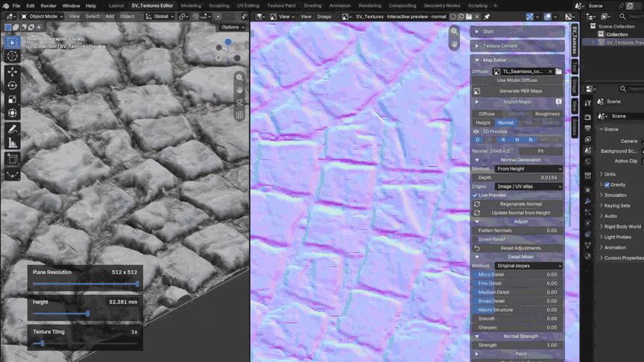The image size is (644, 362).
Task: Click the Fit button
Action: click(540, 151)
